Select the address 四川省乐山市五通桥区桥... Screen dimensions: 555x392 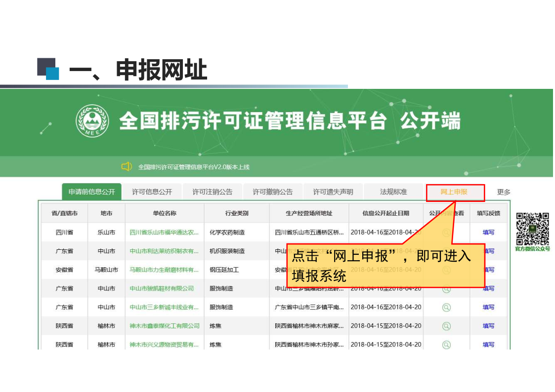(x=309, y=233)
